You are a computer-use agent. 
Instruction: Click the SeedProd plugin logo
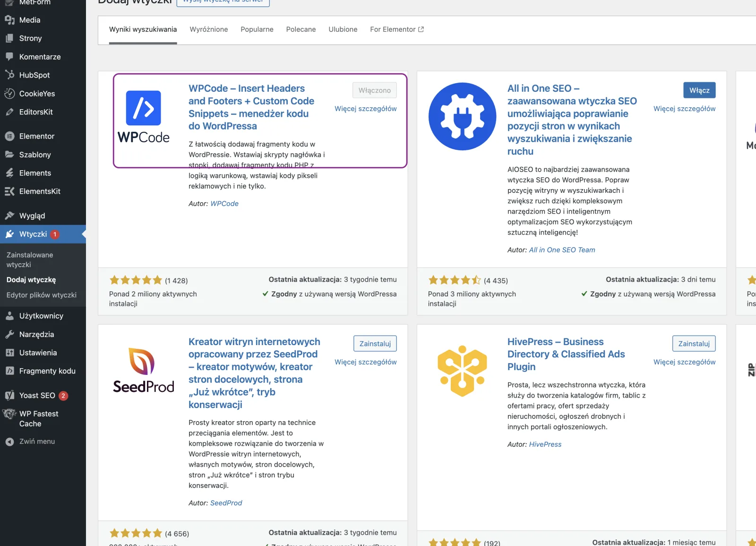(x=143, y=370)
